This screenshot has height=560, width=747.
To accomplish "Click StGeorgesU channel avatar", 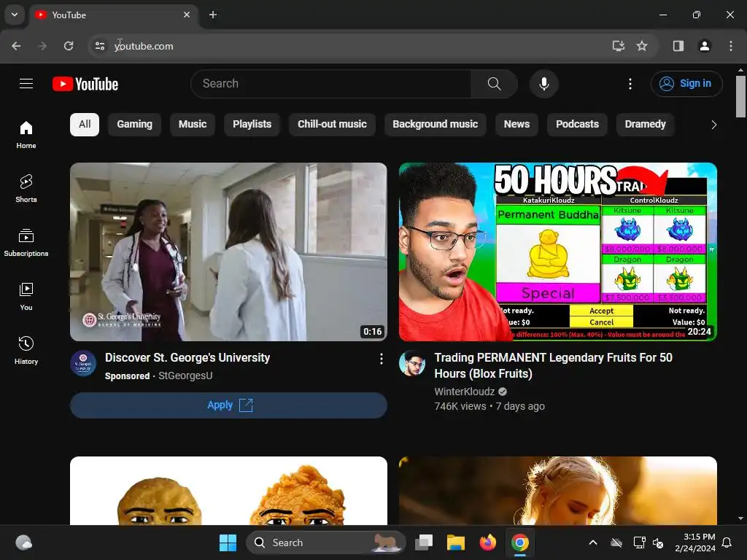I will tap(83, 363).
